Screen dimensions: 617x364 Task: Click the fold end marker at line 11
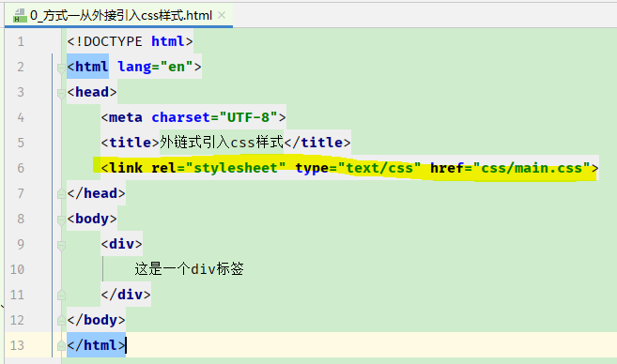point(61,295)
